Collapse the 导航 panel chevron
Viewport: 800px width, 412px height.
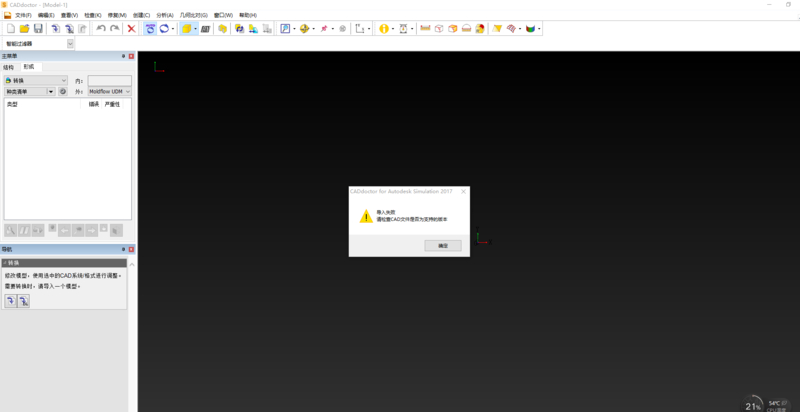pyautogui.click(x=132, y=265)
